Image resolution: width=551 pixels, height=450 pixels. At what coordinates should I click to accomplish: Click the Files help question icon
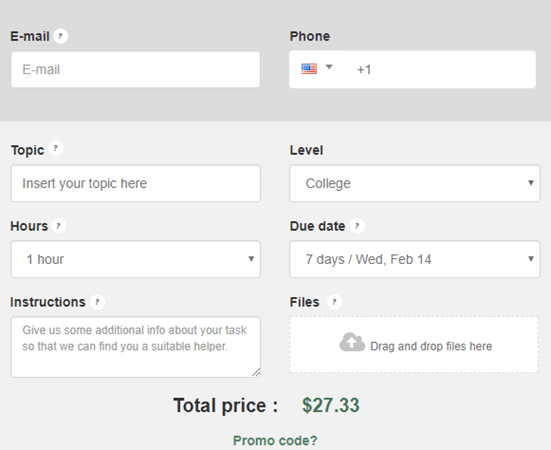point(334,302)
